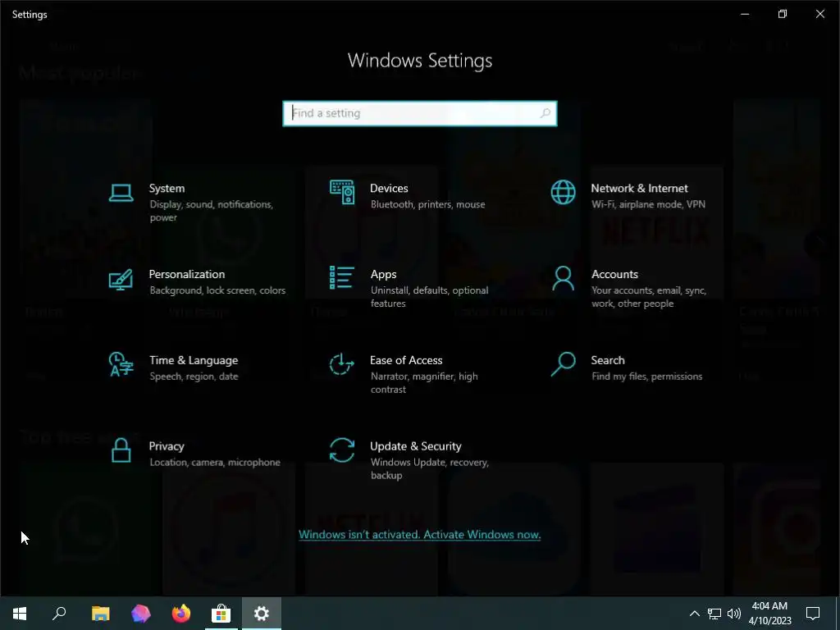
Task: Click 'Speech, region, date' description
Action: point(194,376)
